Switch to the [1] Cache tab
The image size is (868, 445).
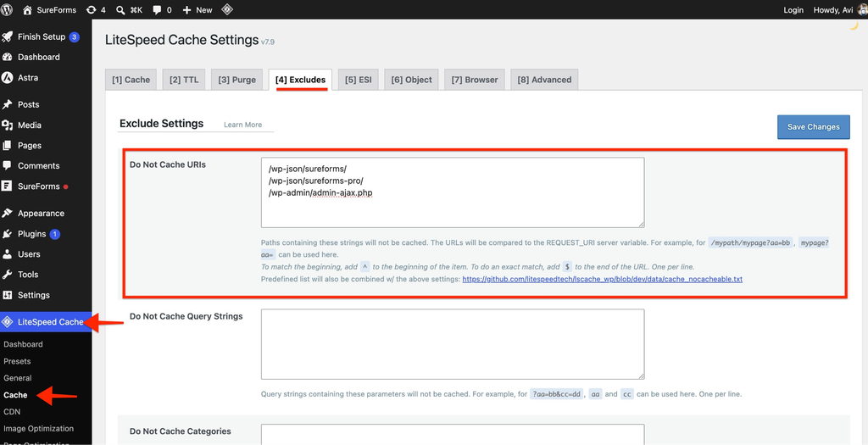pyautogui.click(x=131, y=80)
